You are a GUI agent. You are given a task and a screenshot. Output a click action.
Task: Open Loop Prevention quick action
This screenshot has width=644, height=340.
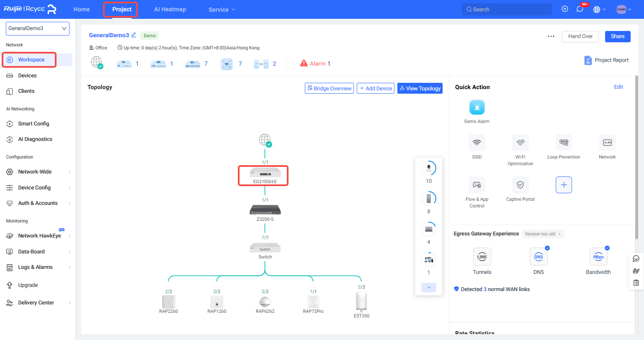coord(564,143)
